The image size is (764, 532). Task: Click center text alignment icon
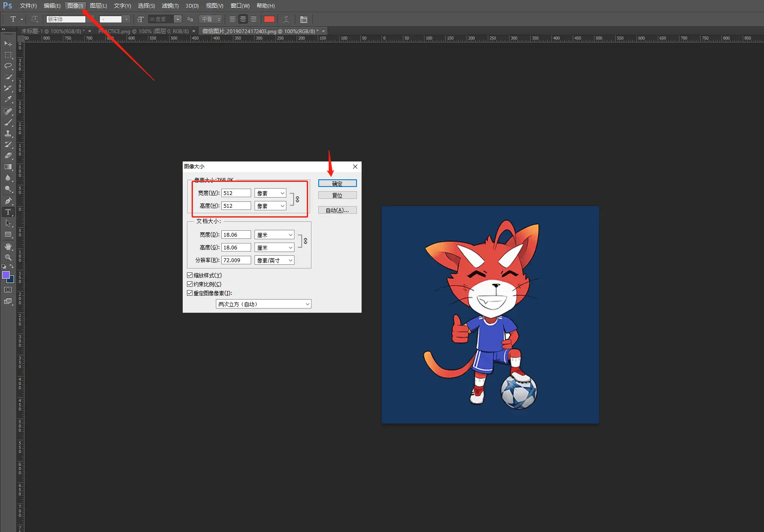tap(243, 19)
